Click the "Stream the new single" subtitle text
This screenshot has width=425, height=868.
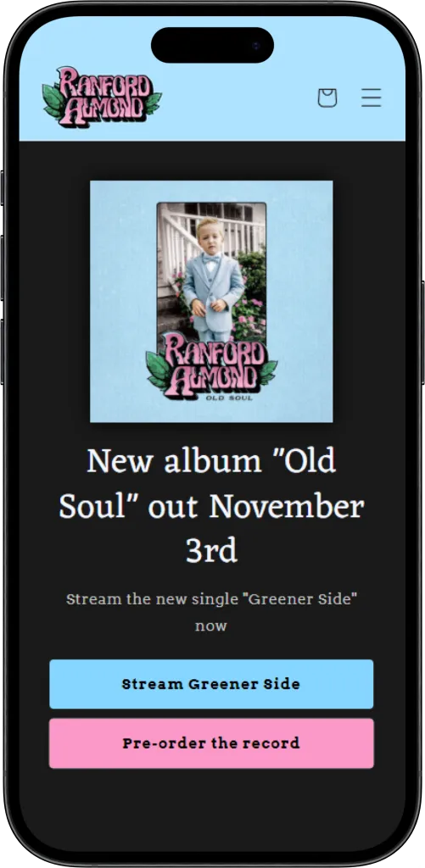click(x=211, y=612)
